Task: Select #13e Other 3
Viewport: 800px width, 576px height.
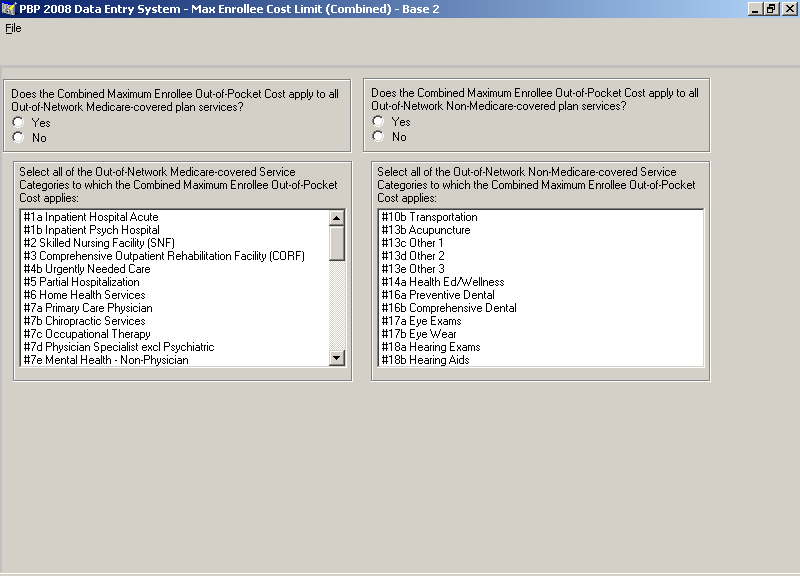Action: click(x=541, y=269)
